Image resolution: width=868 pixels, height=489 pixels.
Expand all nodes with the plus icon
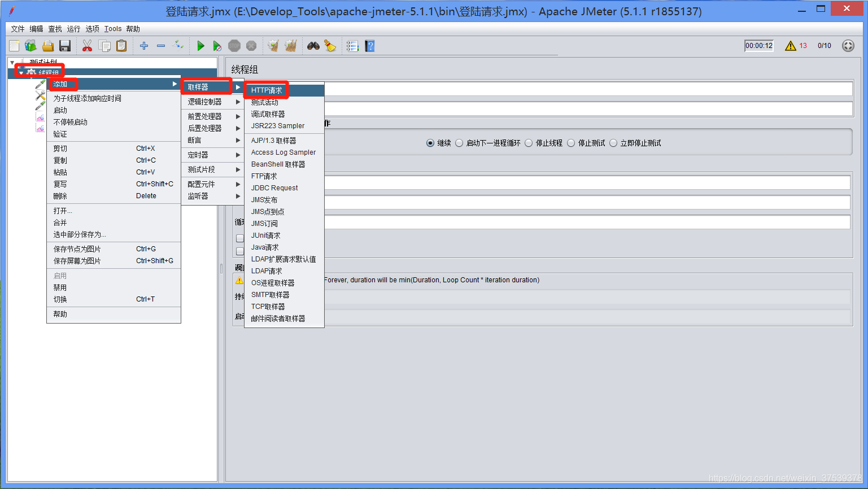pyautogui.click(x=144, y=46)
